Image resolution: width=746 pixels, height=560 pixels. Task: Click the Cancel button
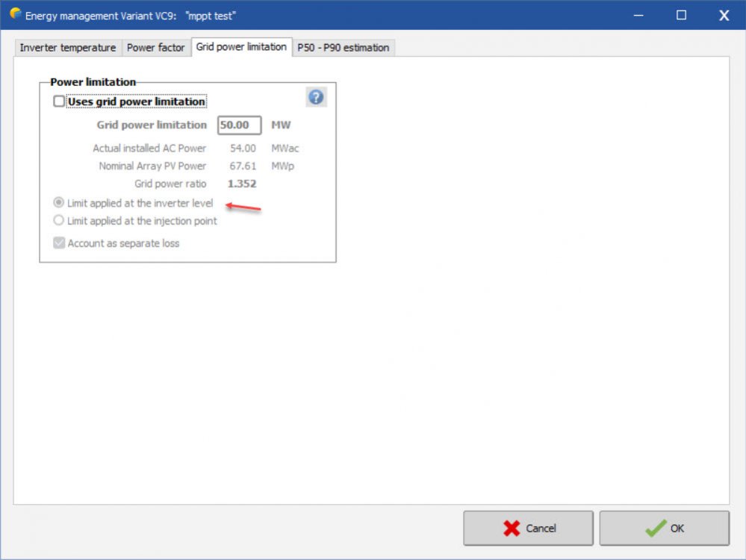click(528, 528)
